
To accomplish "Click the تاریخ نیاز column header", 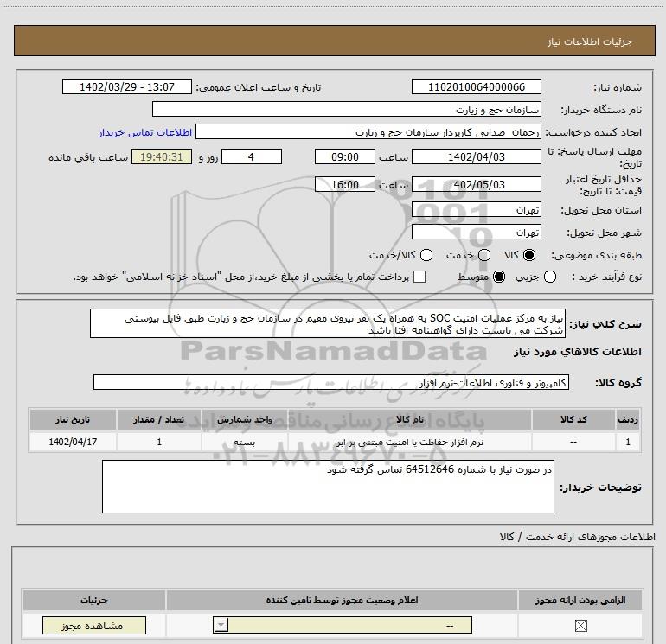I will (x=73, y=420).
